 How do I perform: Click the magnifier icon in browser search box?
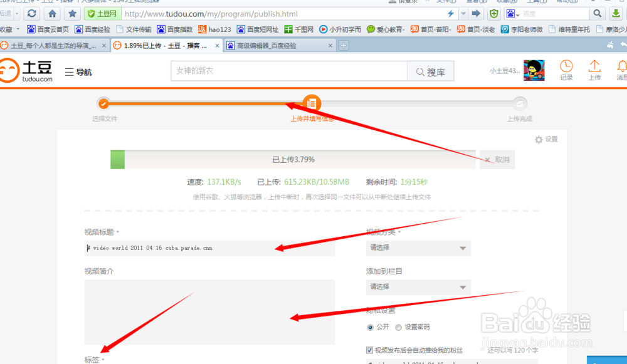tap(598, 14)
